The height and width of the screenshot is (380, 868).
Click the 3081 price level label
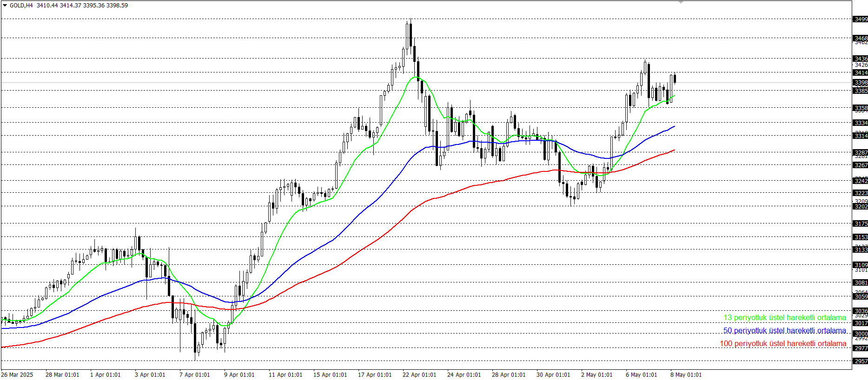click(x=861, y=282)
